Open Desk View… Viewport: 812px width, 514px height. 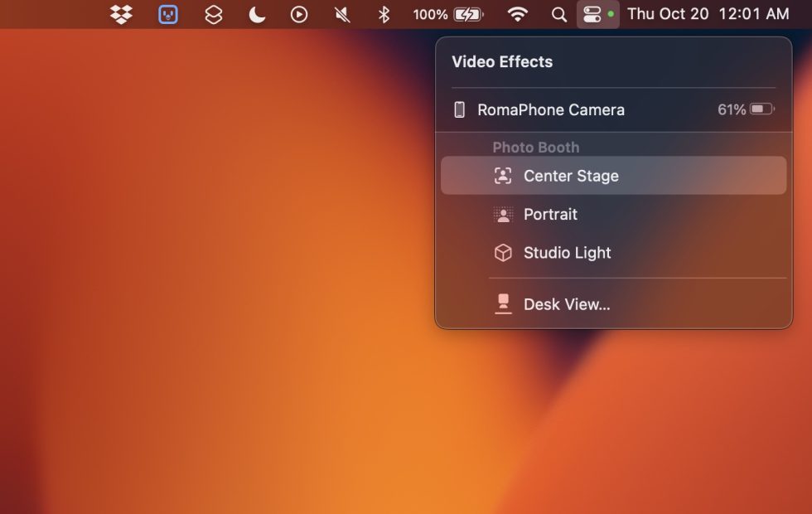pos(614,304)
